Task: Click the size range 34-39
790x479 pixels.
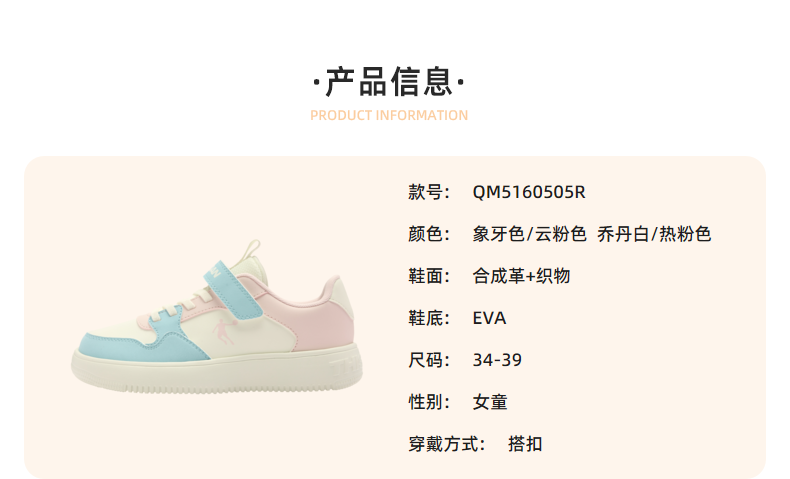Action: pyautogui.click(x=497, y=360)
